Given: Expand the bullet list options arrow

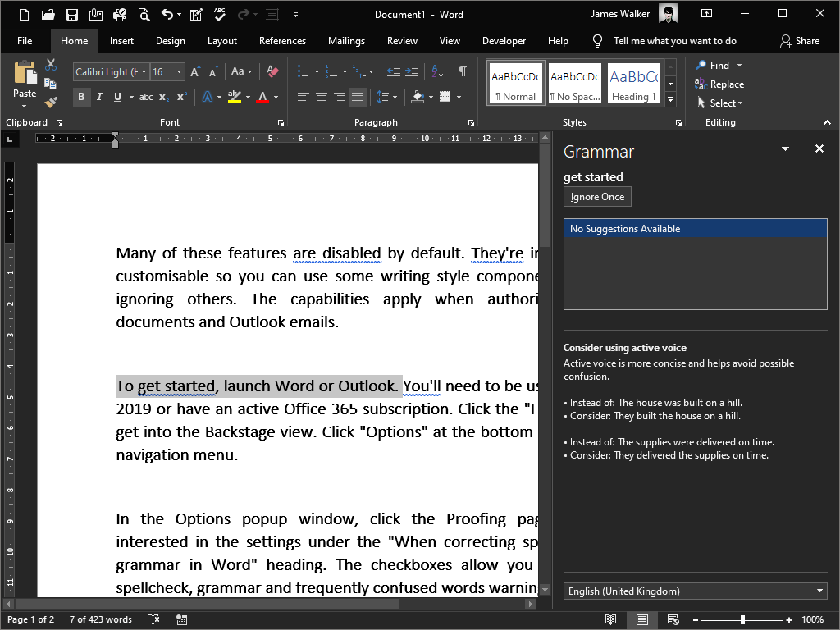Looking at the screenshot, I should click(x=317, y=71).
